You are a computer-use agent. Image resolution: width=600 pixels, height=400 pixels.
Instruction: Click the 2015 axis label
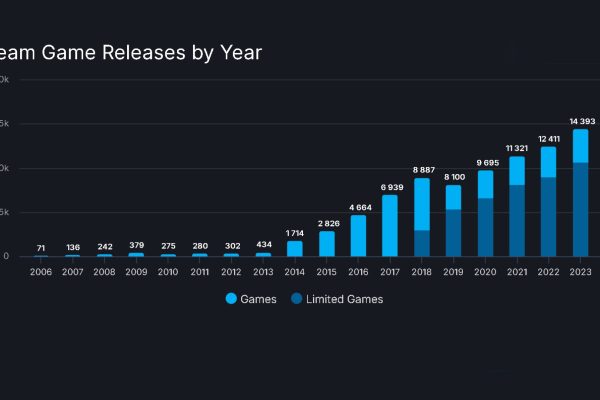tap(326, 272)
